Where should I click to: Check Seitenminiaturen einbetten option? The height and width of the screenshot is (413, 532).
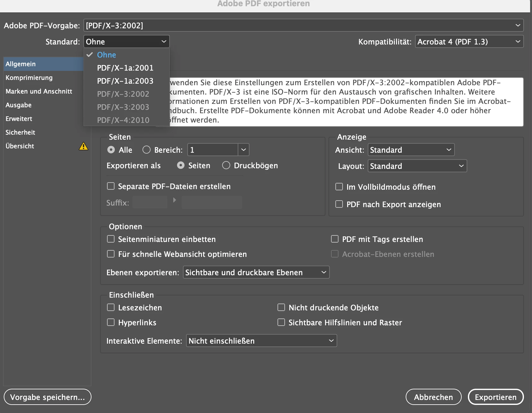[x=111, y=239]
